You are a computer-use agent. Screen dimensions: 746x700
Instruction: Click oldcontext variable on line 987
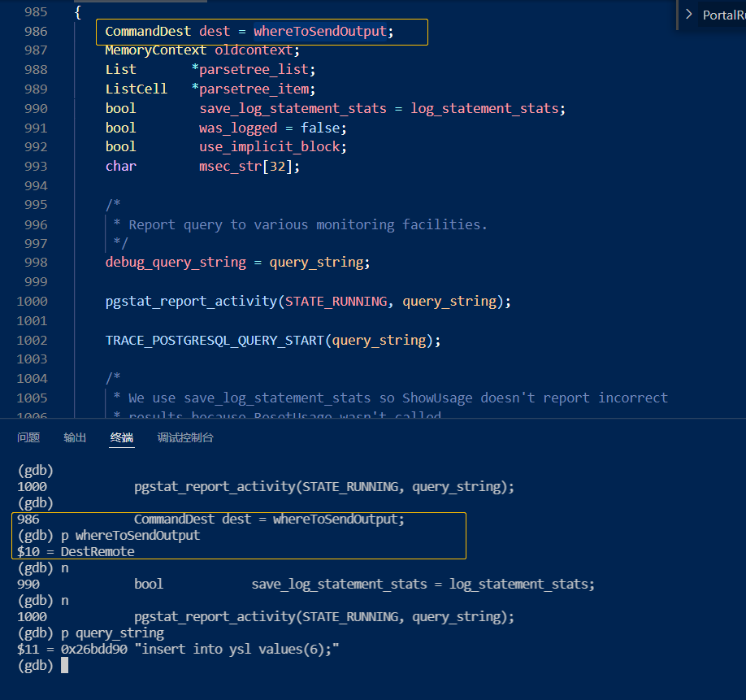(x=253, y=50)
